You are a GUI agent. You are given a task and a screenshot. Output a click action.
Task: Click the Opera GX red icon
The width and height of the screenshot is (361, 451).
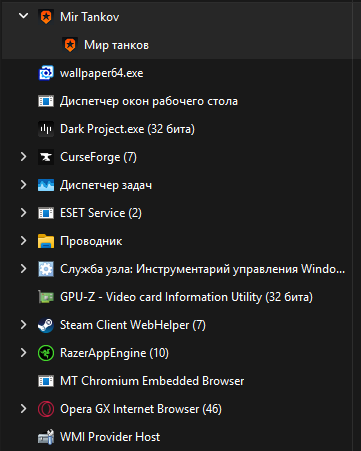(x=46, y=409)
